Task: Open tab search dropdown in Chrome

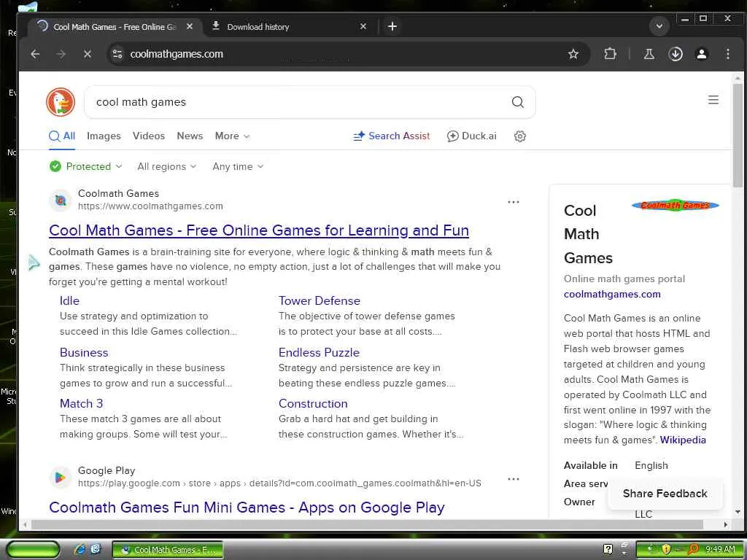Action: (x=659, y=26)
